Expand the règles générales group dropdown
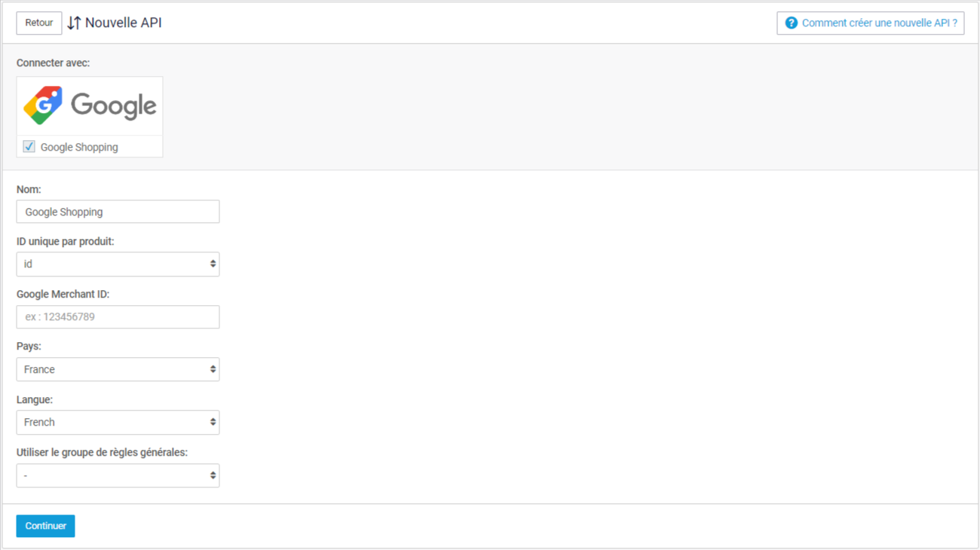The width and height of the screenshot is (980, 550). [118, 475]
